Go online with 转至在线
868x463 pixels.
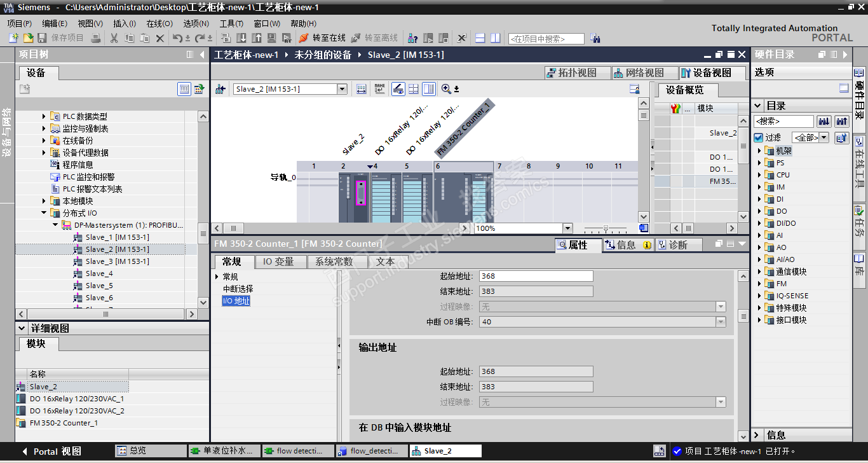pos(322,38)
